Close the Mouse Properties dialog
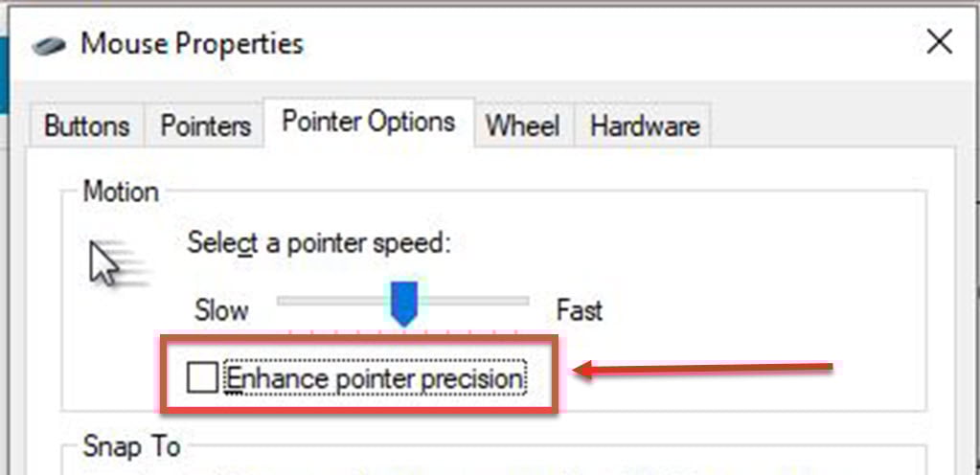This screenshot has height=475, width=980. [939, 43]
